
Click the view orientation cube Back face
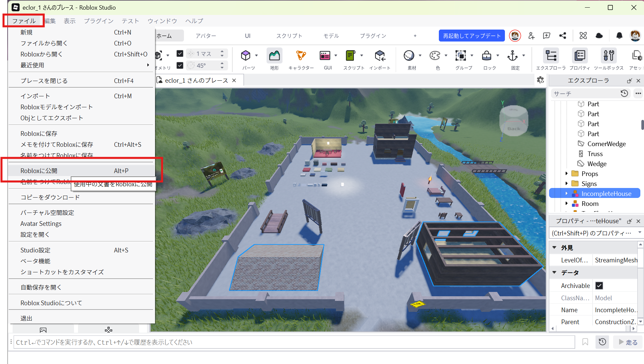(x=514, y=129)
